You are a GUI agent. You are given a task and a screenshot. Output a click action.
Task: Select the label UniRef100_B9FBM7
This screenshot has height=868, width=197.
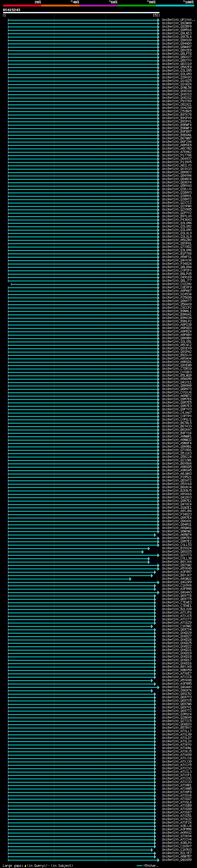(177, 131)
